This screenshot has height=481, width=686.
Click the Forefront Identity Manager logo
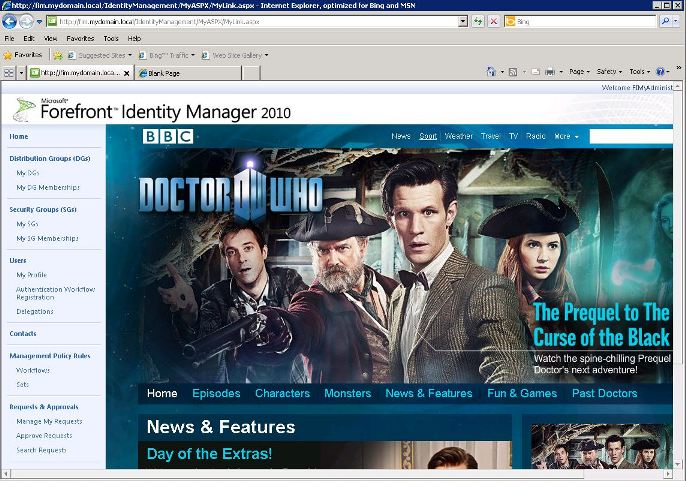pyautogui.click(x=152, y=109)
